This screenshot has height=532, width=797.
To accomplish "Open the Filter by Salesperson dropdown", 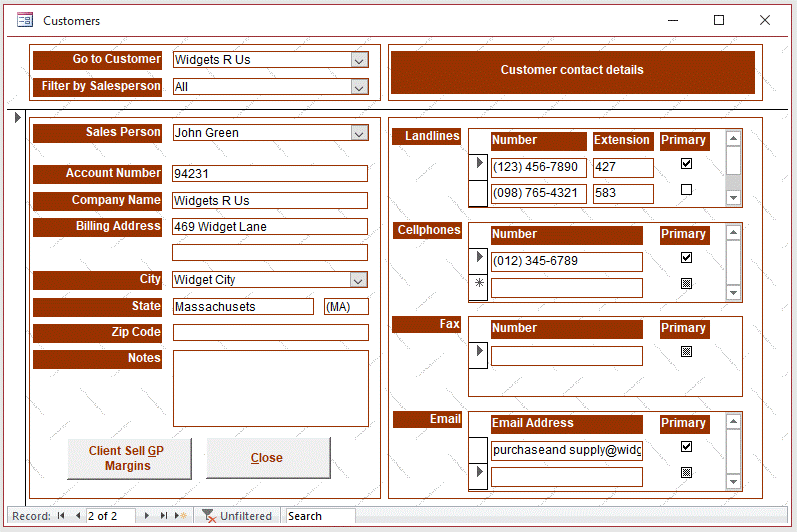I will click(x=359, y=87).
